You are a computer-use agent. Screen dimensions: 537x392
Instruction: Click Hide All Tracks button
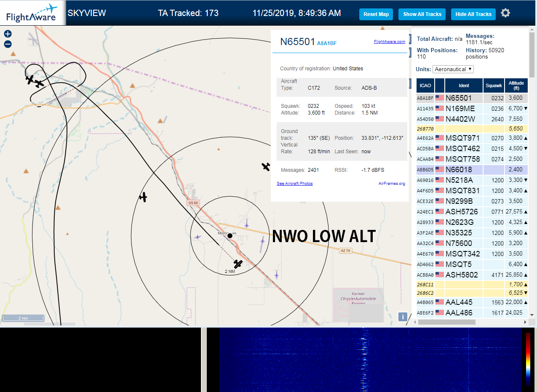pos(473,14)
